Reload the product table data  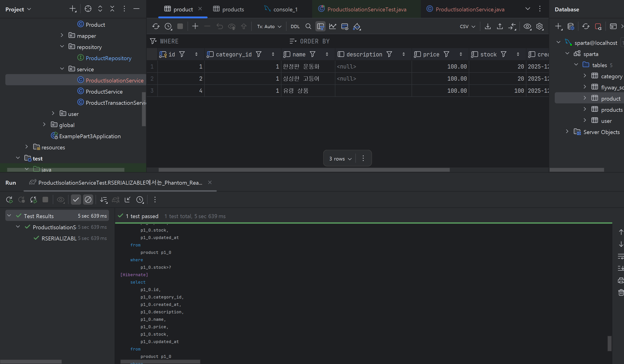pos(156,26)
